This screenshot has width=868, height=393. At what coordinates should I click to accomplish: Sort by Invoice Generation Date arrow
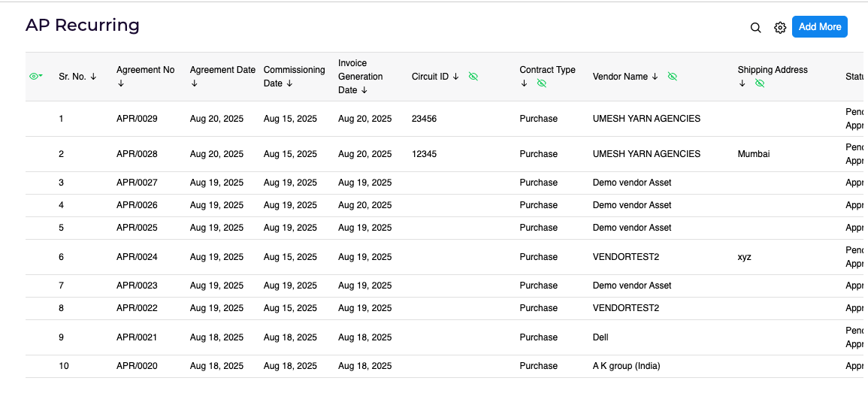[364, 90]
